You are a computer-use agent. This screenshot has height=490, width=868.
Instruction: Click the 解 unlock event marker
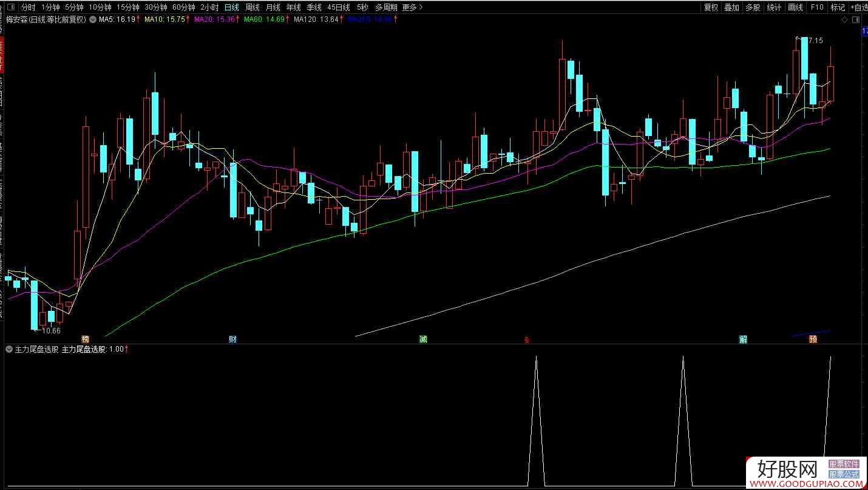744,339
